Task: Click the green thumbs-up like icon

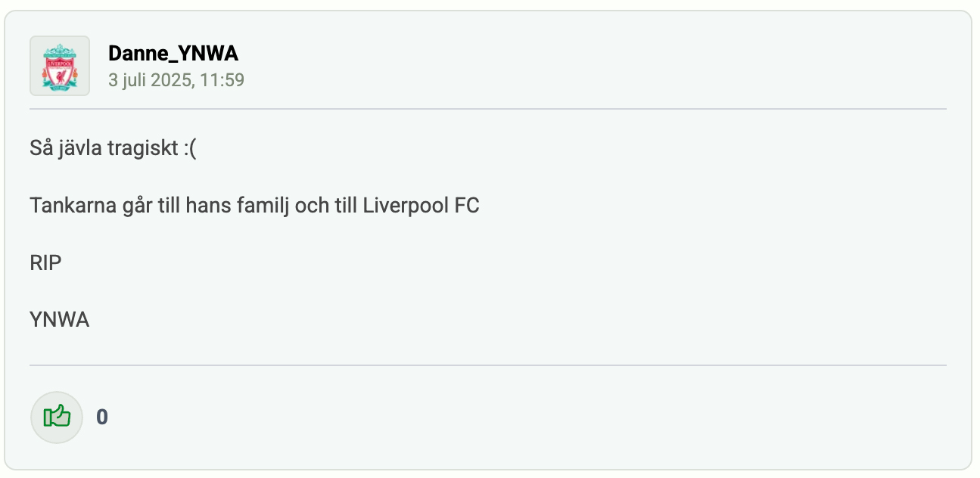Action: (x=57, y=417)
